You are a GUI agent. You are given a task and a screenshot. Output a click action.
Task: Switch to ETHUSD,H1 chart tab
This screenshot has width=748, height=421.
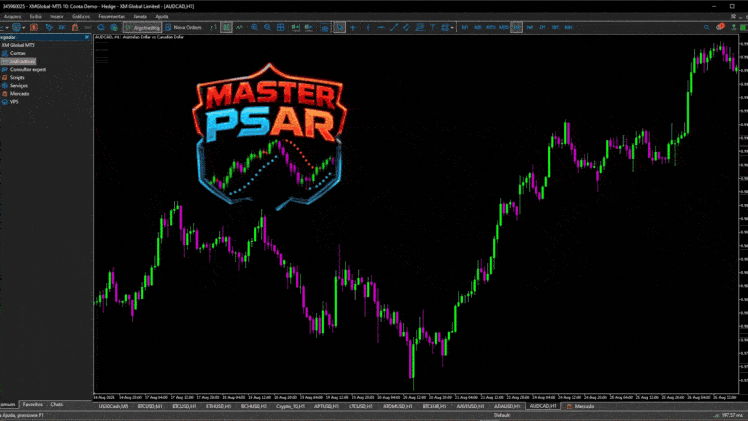(218, 406)
